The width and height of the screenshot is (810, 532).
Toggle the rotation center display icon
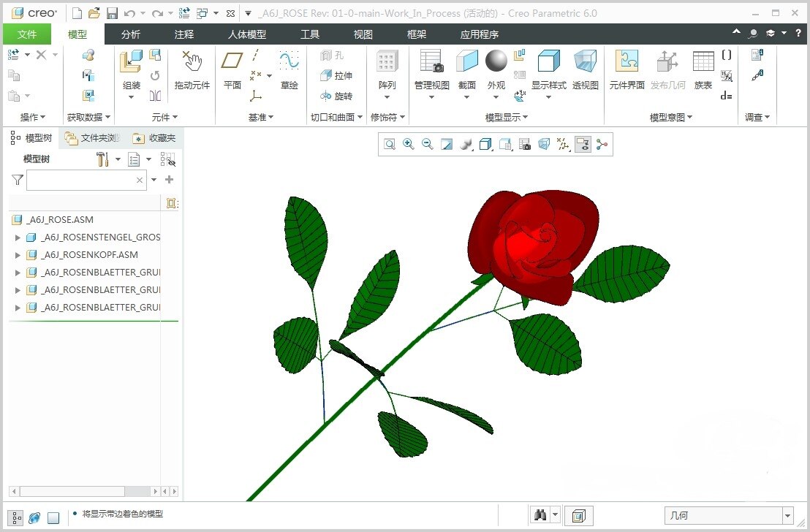point(602,144)
